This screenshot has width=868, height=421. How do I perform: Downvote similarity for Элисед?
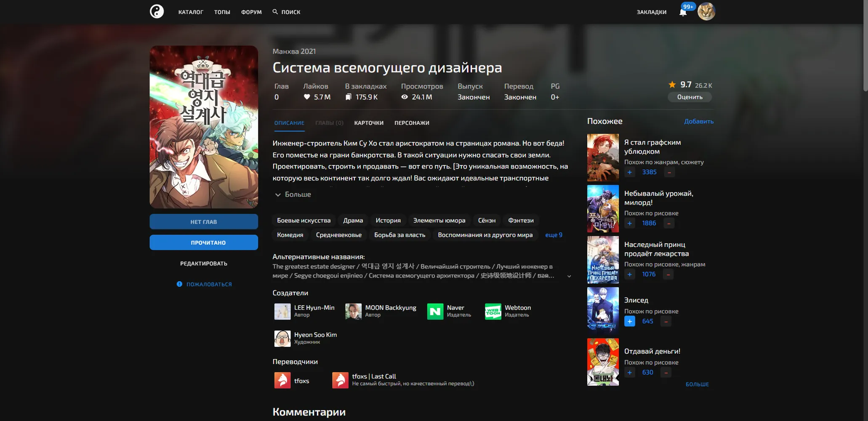point(666,322)
